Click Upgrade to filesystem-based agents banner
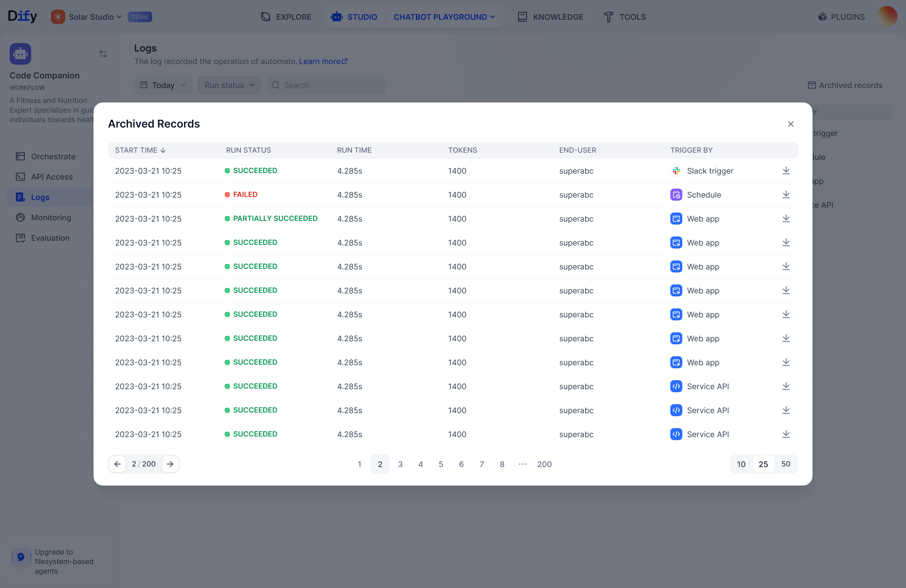 coord(60,561)
